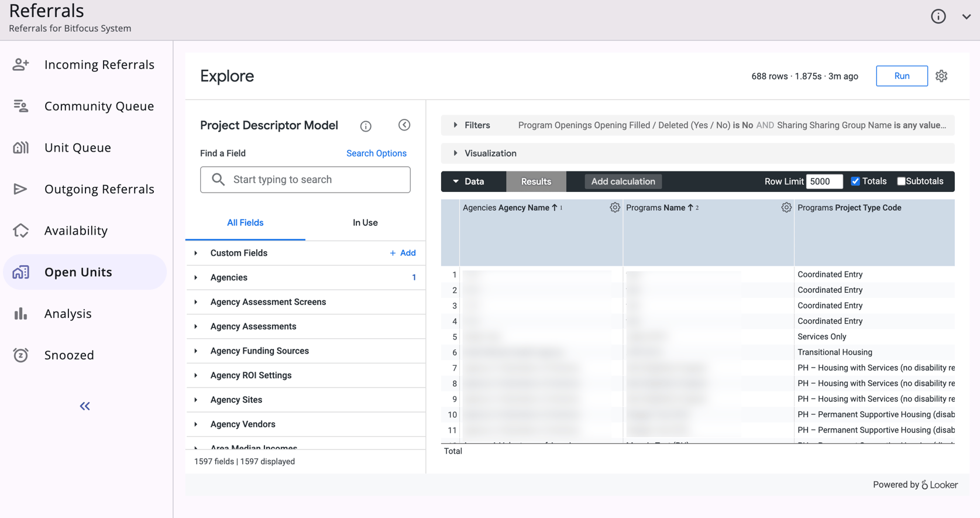The width and height of the screenshot is (980, 518).
Task: Expand Agency Assessment Screens group
Action: [196, 302]
